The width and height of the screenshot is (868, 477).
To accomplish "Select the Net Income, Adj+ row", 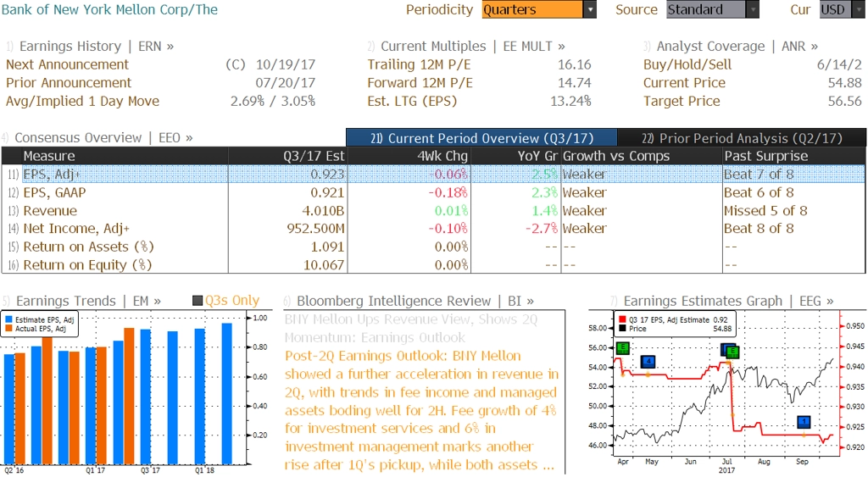I will coord(433,229).
